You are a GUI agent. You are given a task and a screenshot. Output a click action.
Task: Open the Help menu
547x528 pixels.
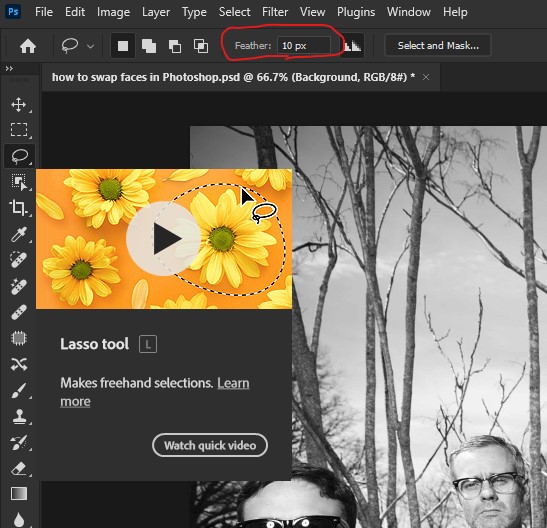pyautogui.click(x=455, y=12)
